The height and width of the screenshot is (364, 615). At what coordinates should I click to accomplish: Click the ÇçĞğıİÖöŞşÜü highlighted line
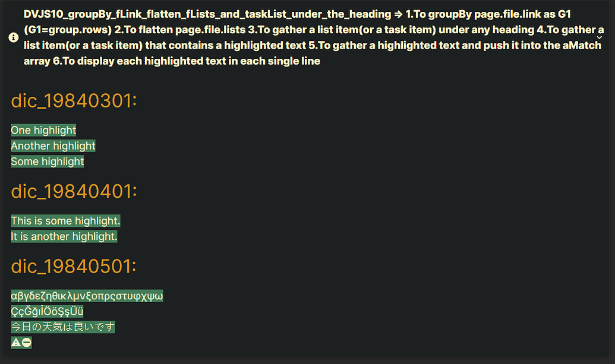pyautogui.click(x=47, y=312)
